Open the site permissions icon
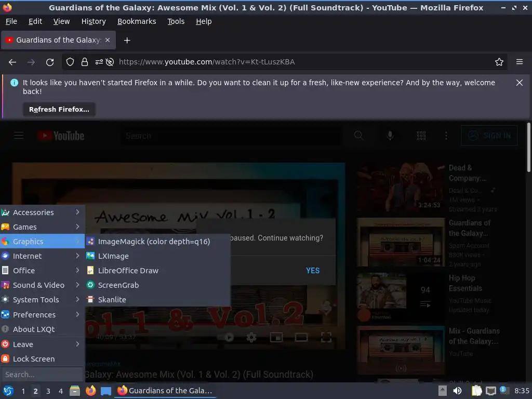 click(99, 62)
